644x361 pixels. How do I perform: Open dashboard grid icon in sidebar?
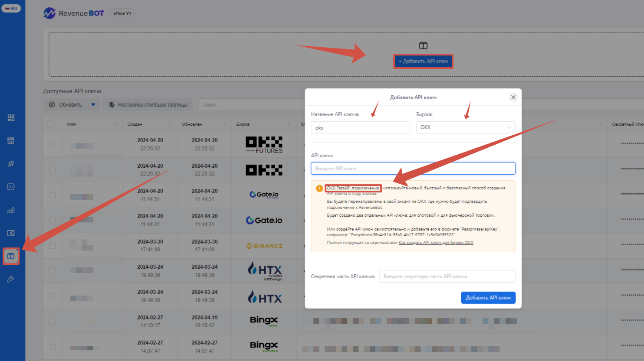tap(11, 118)
